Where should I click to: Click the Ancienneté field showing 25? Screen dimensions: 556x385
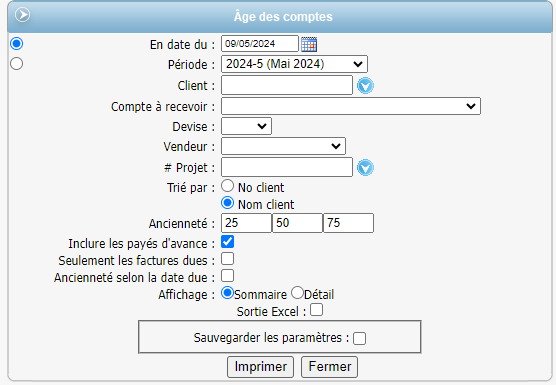coord(246,223)
